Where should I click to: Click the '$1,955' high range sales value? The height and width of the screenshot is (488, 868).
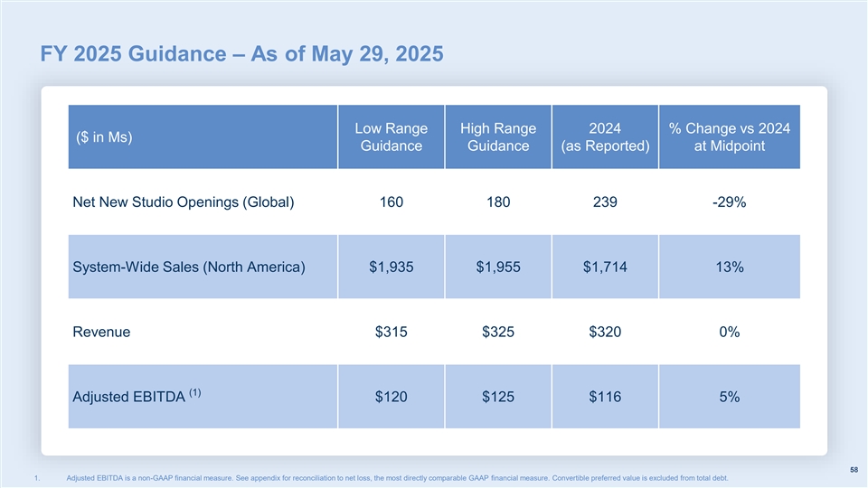tap(497, 267)
